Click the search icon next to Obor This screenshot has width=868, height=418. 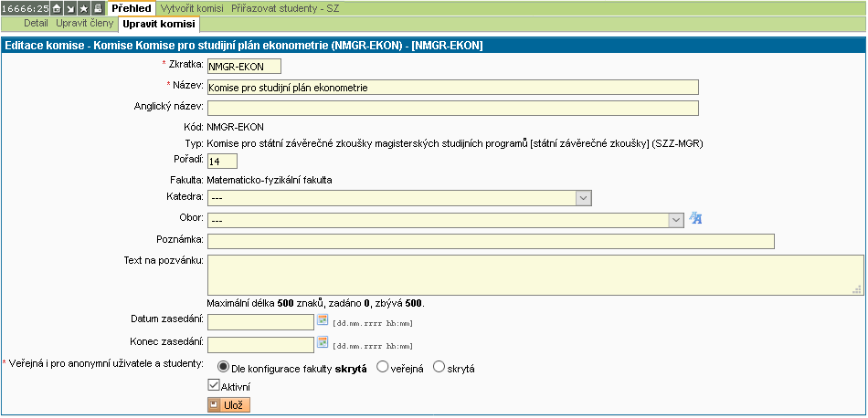point(695,219)
